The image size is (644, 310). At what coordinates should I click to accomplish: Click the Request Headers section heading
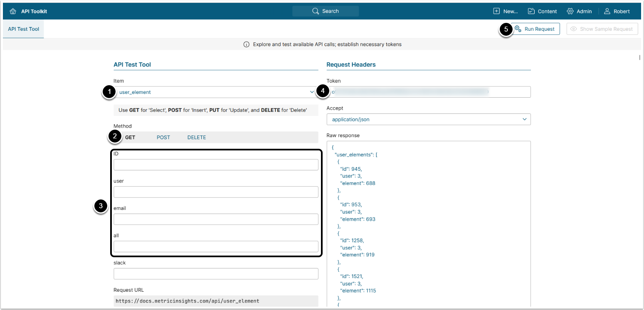tap(351, 64)
